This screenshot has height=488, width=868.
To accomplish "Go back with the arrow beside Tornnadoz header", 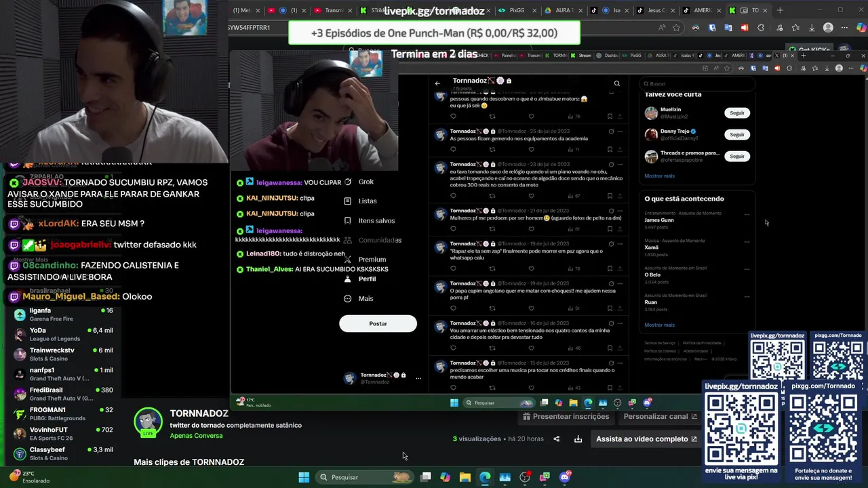I will pos(437,83).
